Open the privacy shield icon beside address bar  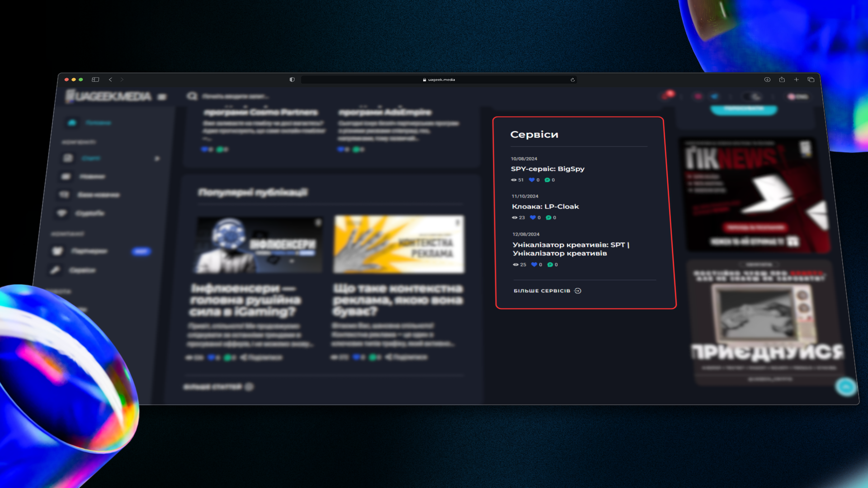(292, 80)
